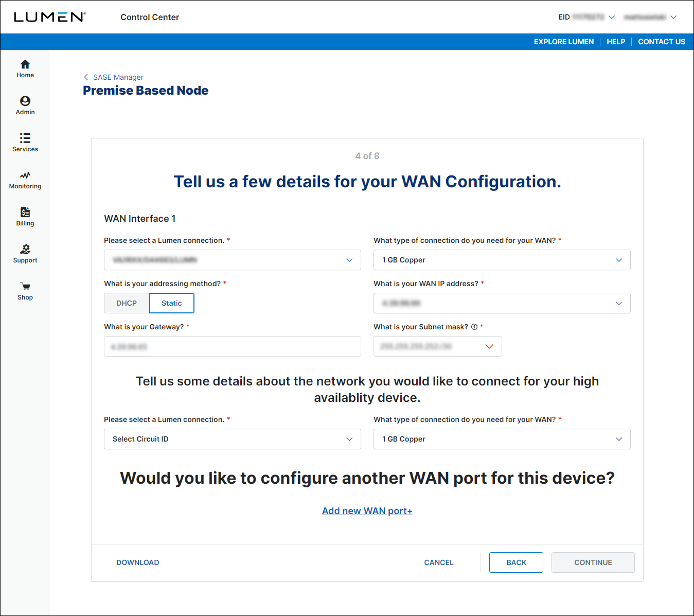The image size is (694, 616).
Task: Click the 'WAN Interface 1' section label
Action: click(x=140, y=219)
